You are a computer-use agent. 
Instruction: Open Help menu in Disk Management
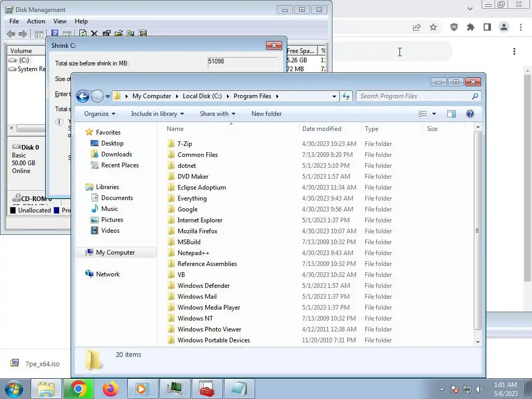pos(81,21)
